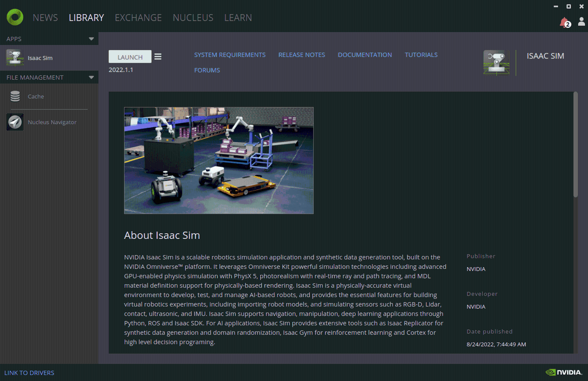
Task: Launch Isaac Sim with the LAUNCH button
Action: click(x=130, y=56)
